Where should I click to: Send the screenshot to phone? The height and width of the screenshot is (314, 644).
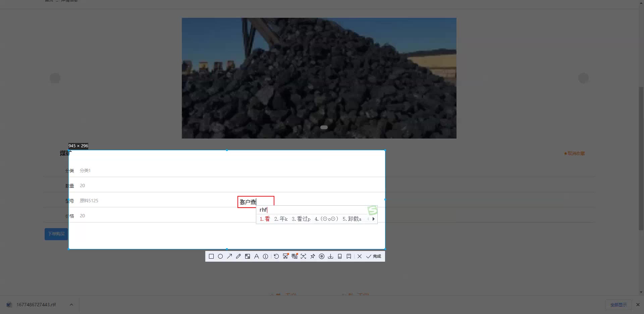click(340, 256)
